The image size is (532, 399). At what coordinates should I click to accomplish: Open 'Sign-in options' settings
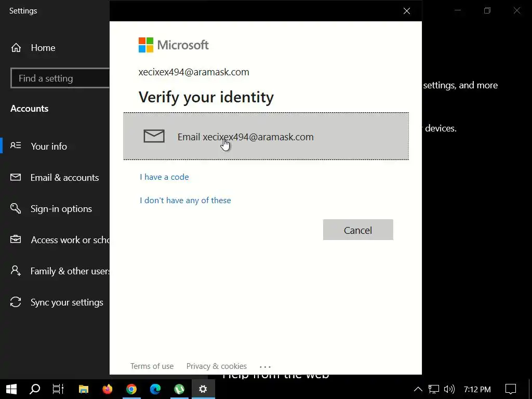pos(61,209)
